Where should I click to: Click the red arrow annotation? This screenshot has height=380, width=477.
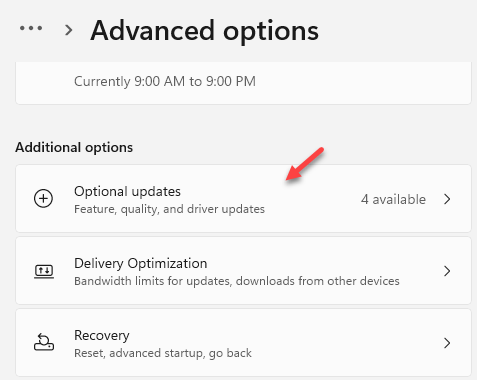(305, 164)
